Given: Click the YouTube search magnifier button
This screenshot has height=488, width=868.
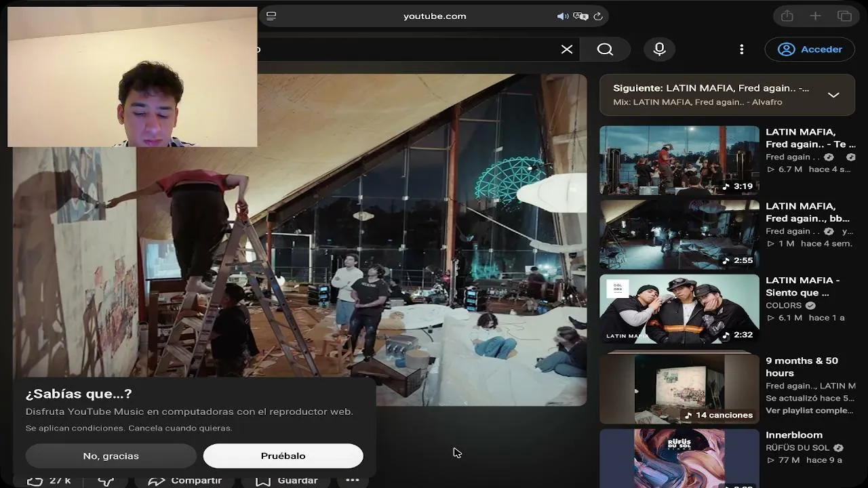Looking at the screenshot, I should point(605,49).
